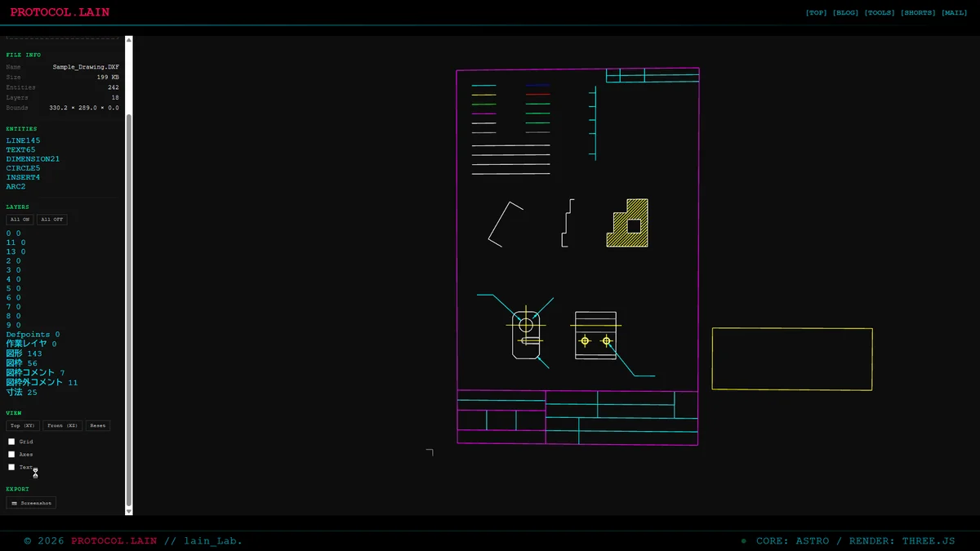Open the [SHORTS] navigation link
Screen dimensions: 980x551
coord(918,13)
